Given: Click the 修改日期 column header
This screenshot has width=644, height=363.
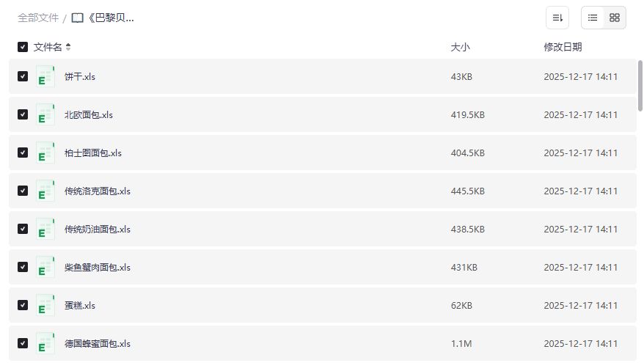Looking at the screenshot, I should (x=563, y=47).
